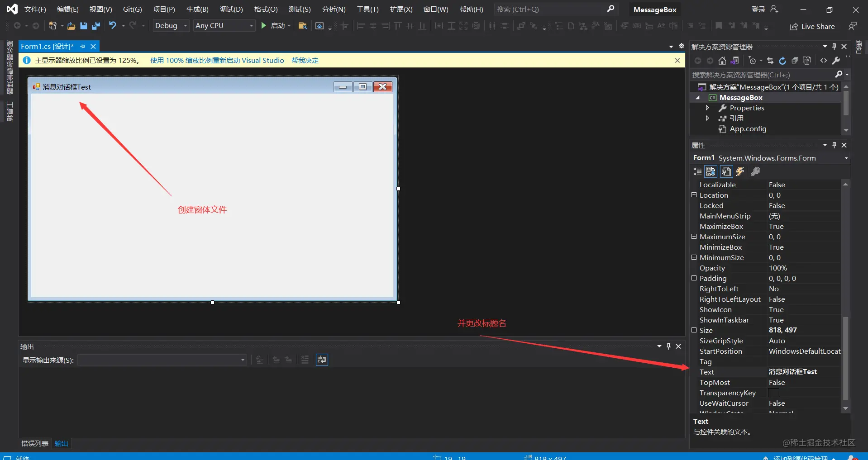Click the top search box (Ctrl+Q)
Image resolution: width=868 pixels, height=460 pixels.
[556, 9]
